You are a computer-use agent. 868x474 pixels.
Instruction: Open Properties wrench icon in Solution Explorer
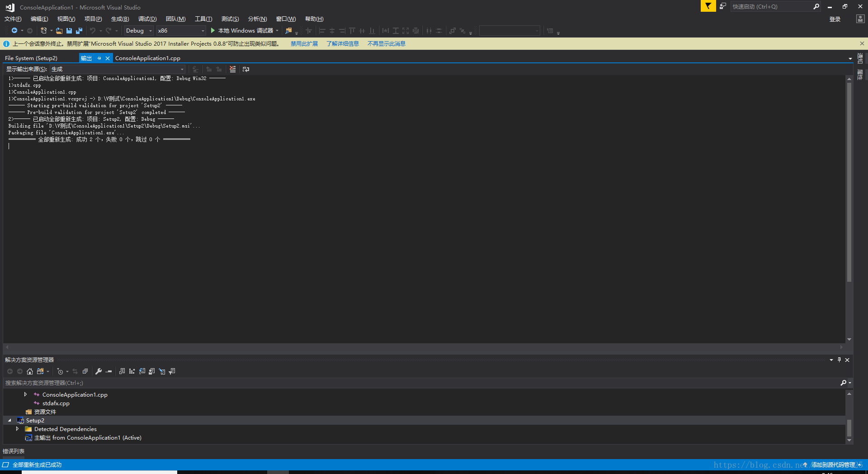(99, 371)
